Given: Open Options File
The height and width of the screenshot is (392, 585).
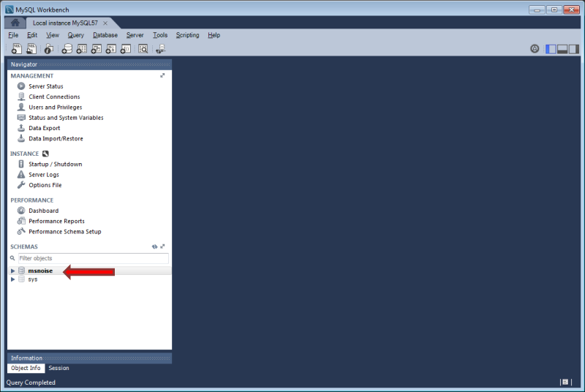Looking at the screenshot, I should click(x=45, y=185).
